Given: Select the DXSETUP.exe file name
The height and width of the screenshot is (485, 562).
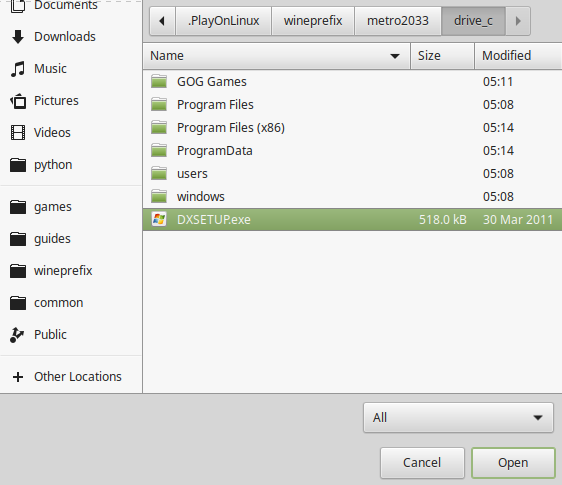Looking at the screenshot, I should click(x=214, y=220).
